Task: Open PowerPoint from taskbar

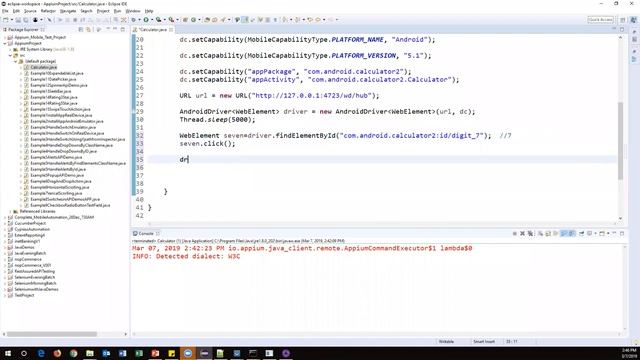Action: (155, 353)
